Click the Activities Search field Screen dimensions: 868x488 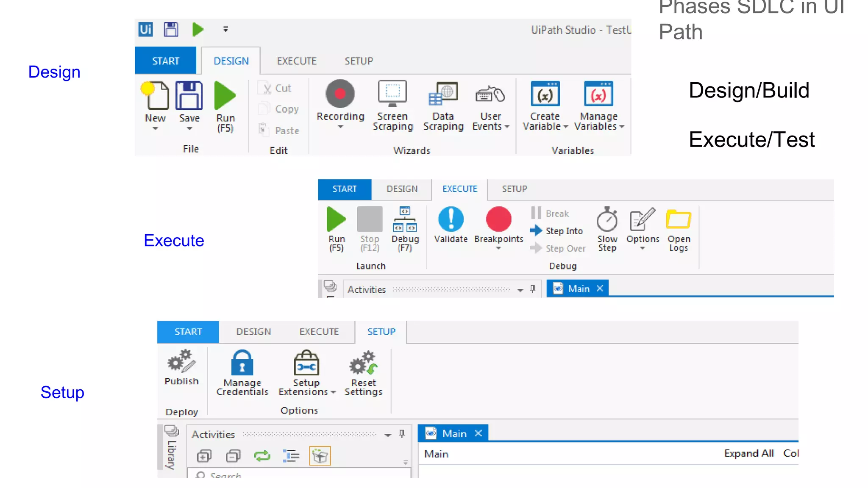[x=299, y=473]
